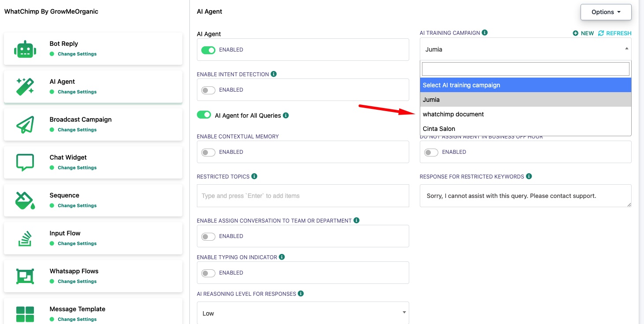Click the NEW training campaign link

coord(583,33)
